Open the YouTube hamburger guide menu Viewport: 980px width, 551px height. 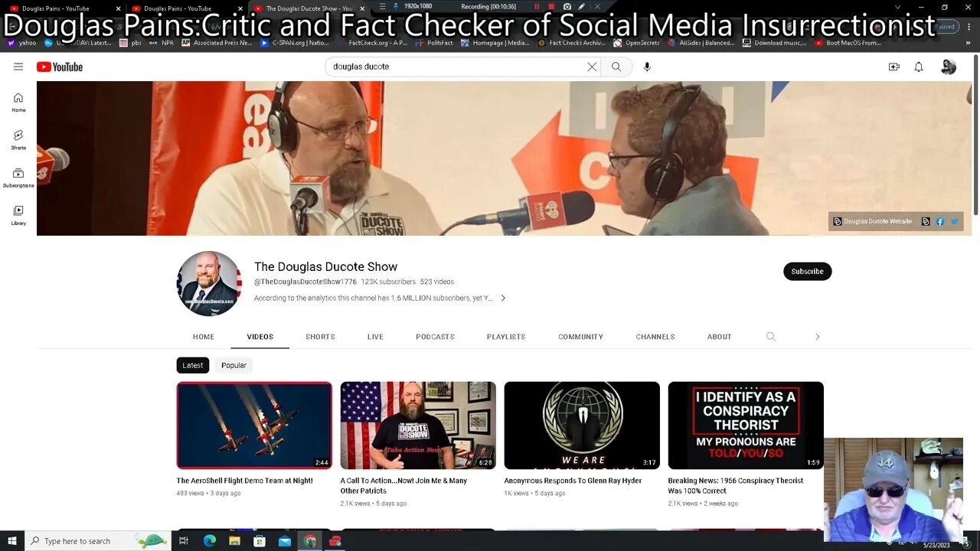pos(18,67)
